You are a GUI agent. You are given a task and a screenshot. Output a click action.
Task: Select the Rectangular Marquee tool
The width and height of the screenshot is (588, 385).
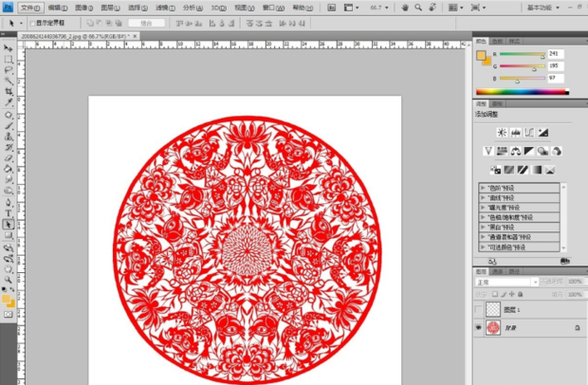9,59
